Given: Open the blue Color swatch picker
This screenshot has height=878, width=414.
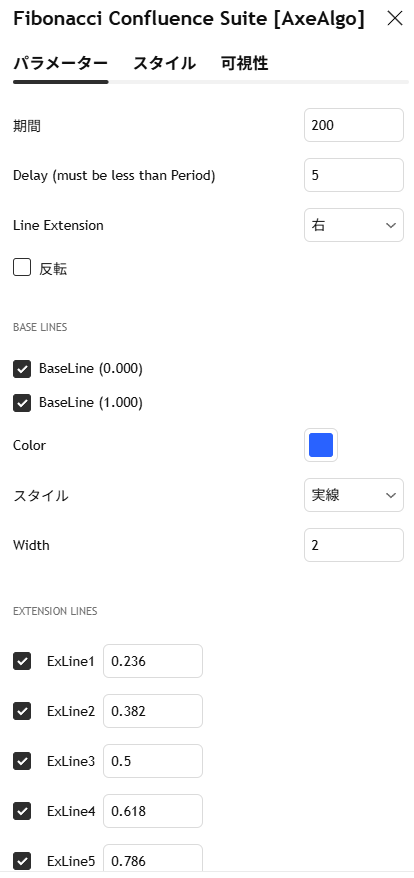Looking at the screenshot, I should pos(321,445).
